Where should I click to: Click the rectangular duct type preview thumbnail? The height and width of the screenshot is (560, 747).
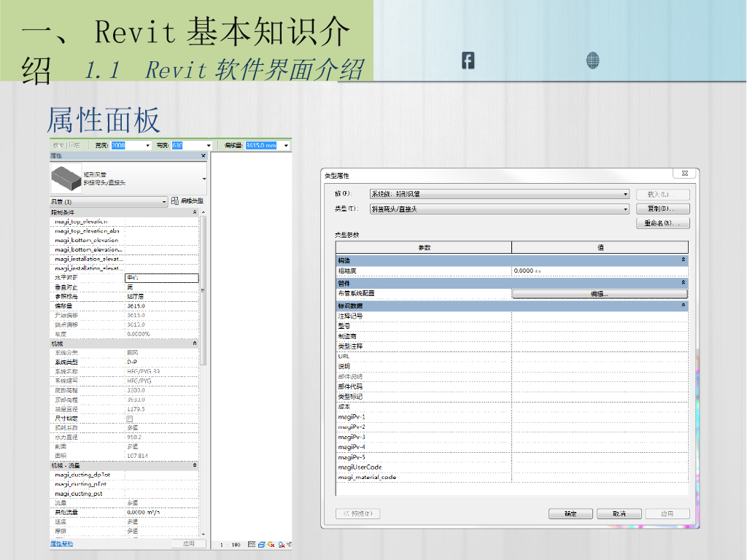pyautogui.click(x=66, y=177)
